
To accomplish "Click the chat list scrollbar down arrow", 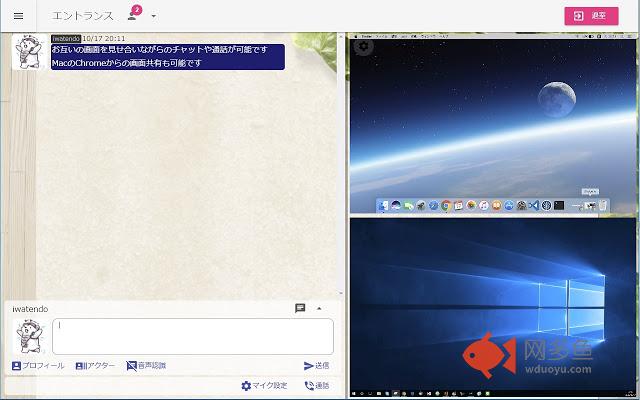I will tap(341, 293).
